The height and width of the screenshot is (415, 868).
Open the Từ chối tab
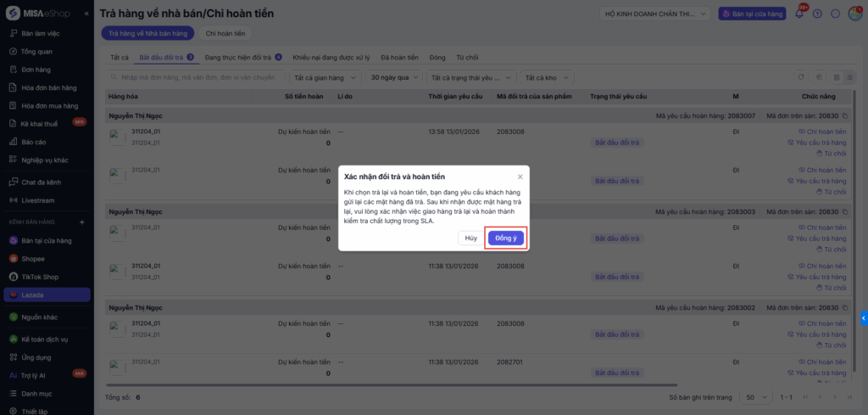point(467,57)
